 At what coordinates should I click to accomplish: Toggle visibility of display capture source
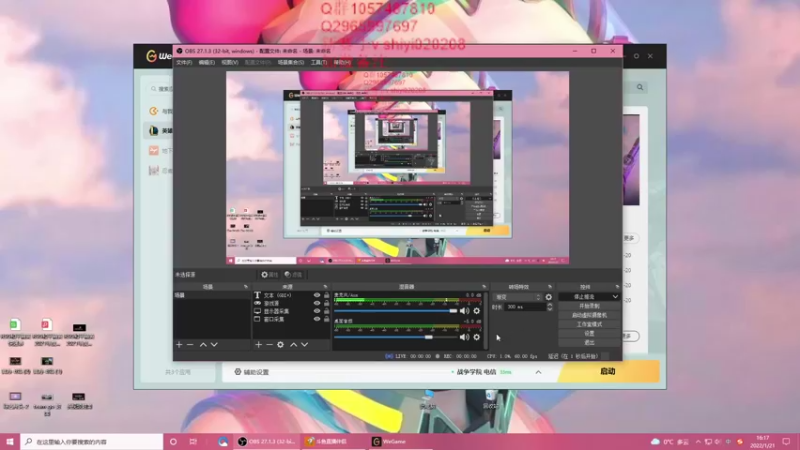(317, 311)
